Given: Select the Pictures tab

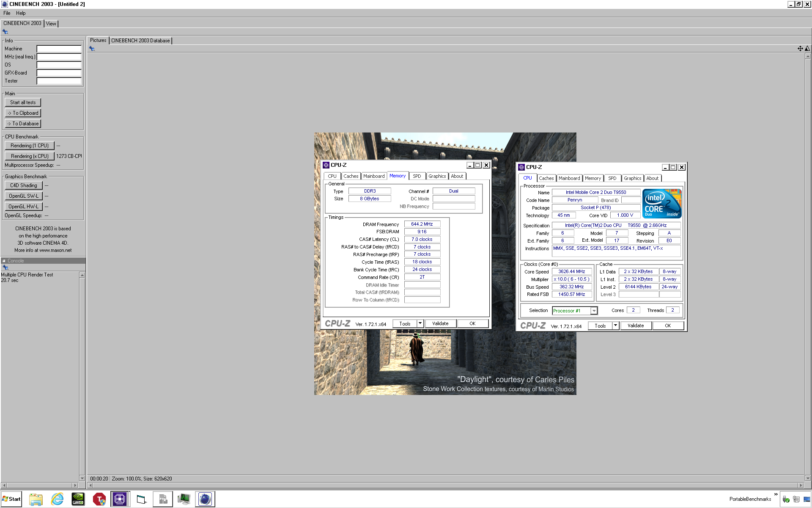Looking at the screenshot, I should (x=98, y=40).
